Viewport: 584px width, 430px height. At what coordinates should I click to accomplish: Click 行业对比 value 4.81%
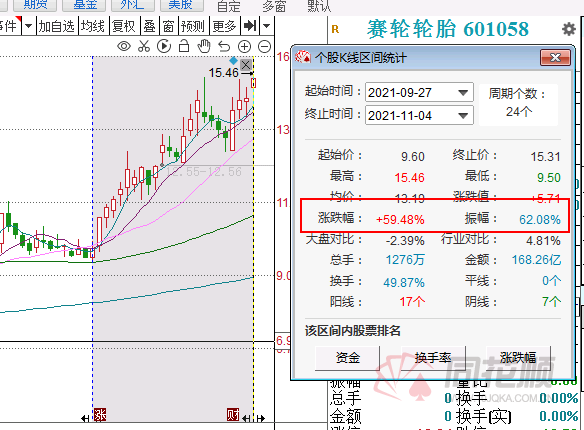[x=543, y=241]
